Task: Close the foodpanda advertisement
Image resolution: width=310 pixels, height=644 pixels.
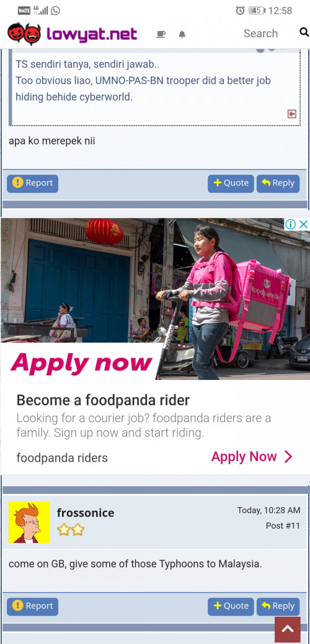Action: (x=303, y=224)
